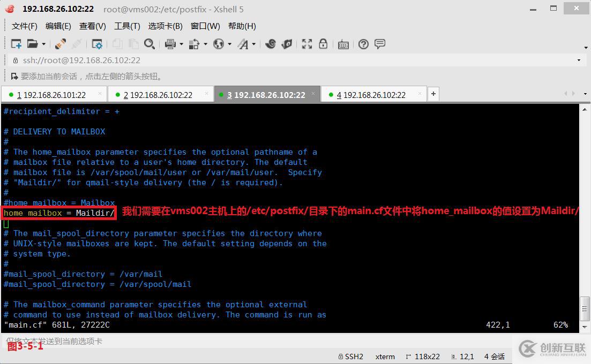Click the Print icon

[x=170, y=44]
